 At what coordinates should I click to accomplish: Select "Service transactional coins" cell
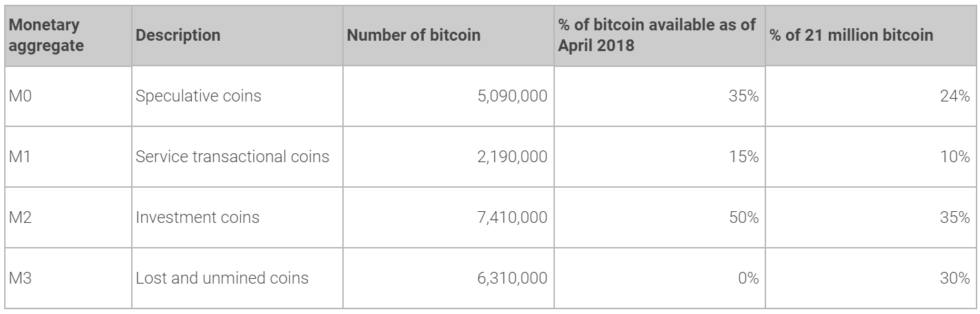pos(233,157)
